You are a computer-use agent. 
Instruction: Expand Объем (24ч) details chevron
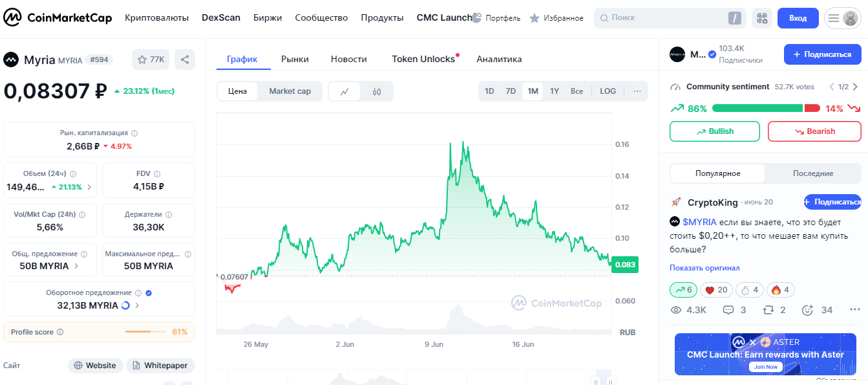(89, 187)
